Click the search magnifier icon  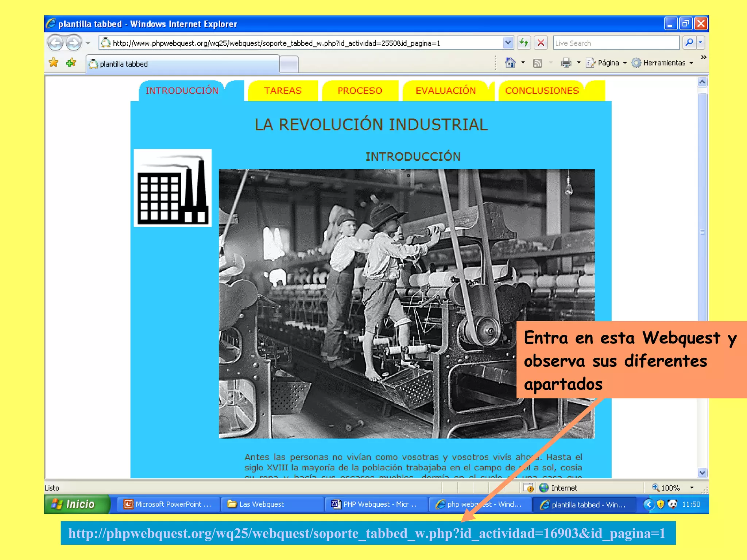click(x=689, y=43)
